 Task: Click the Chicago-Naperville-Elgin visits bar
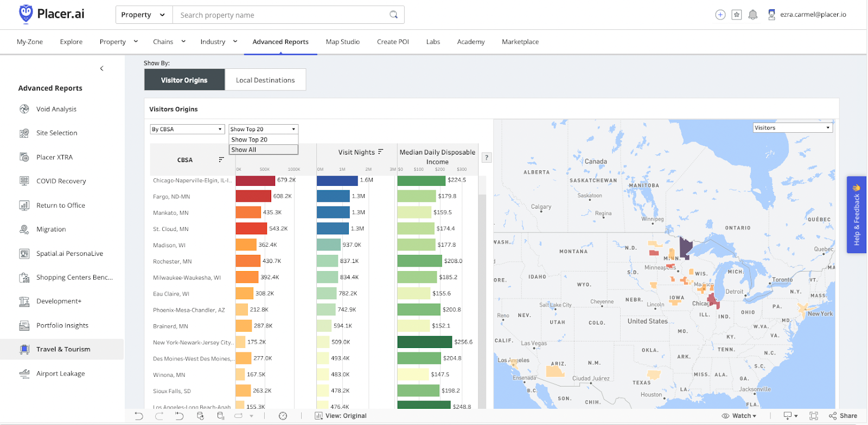[256, 180]
